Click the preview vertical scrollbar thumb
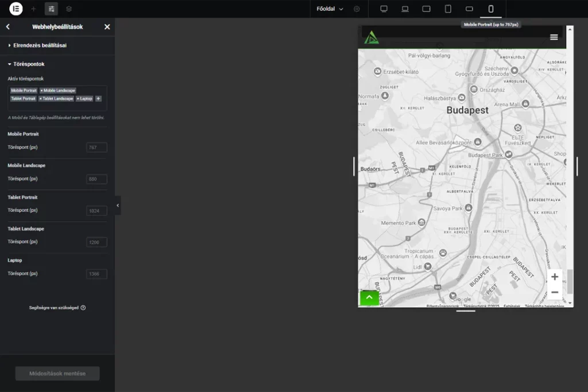This screenshot has height=392, width=588. [570, 282]
